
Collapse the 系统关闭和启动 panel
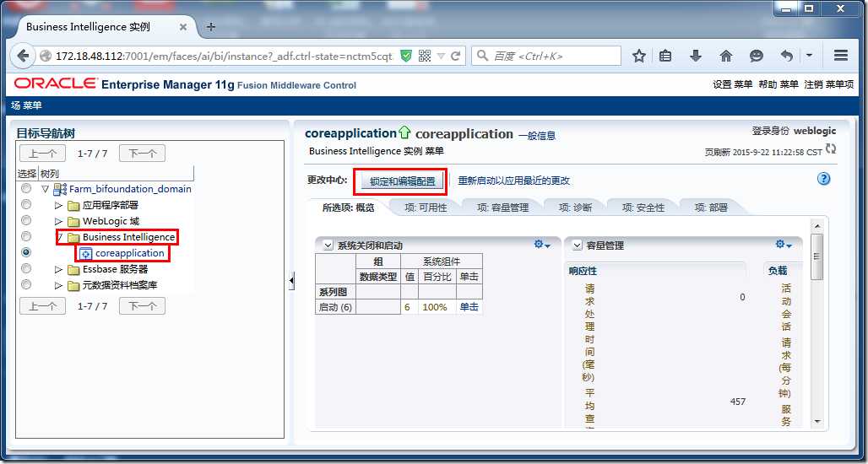[327, 245]
